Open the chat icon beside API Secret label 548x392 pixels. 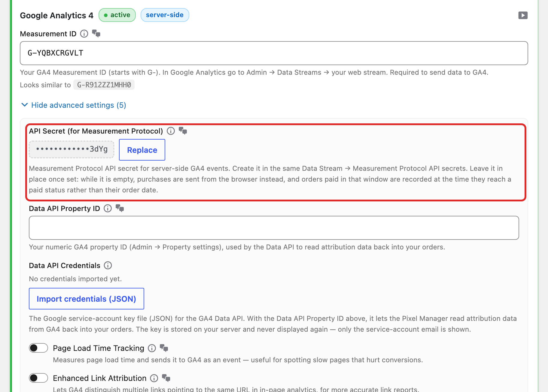point(183,131)
